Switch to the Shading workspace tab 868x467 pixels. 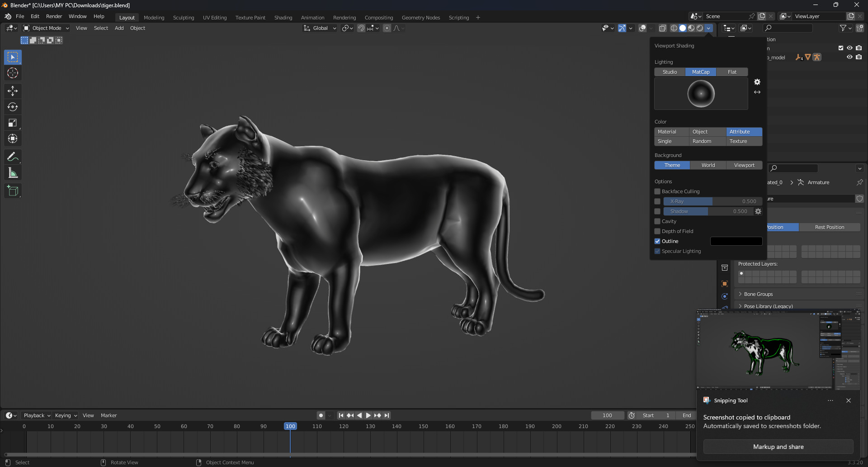click(283, 18)
